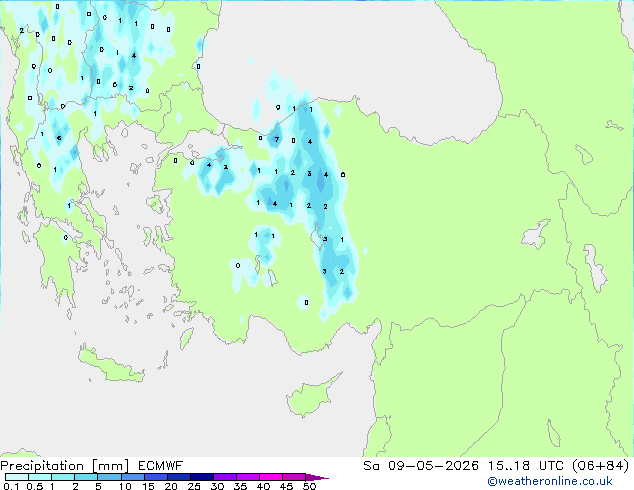
Task: Click the over-50 mm arrow tip of legend
Action: (317, 477)
